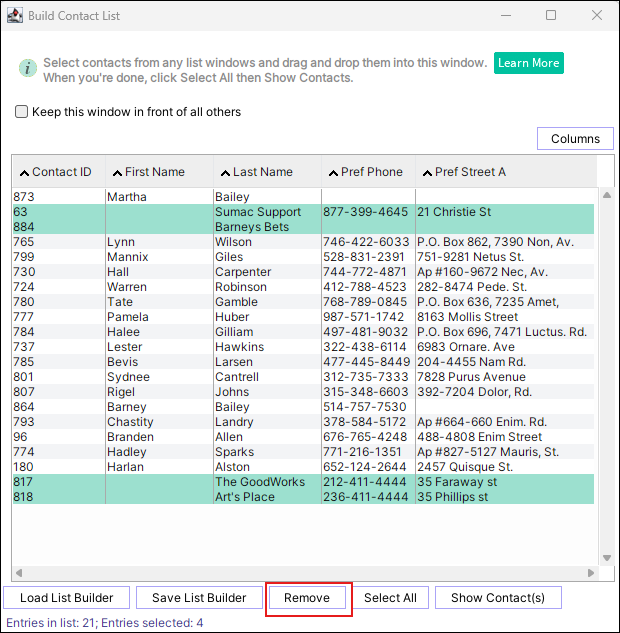Maximize the Build Contact List window
The height and width of the screenshot is (633, 620).
(x=551, y=15)
